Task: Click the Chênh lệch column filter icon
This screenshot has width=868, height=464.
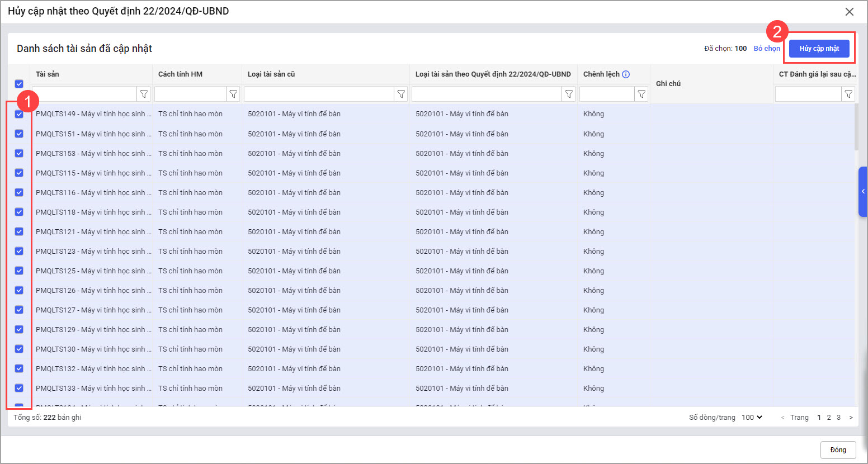Action: [x=641, y=94]
